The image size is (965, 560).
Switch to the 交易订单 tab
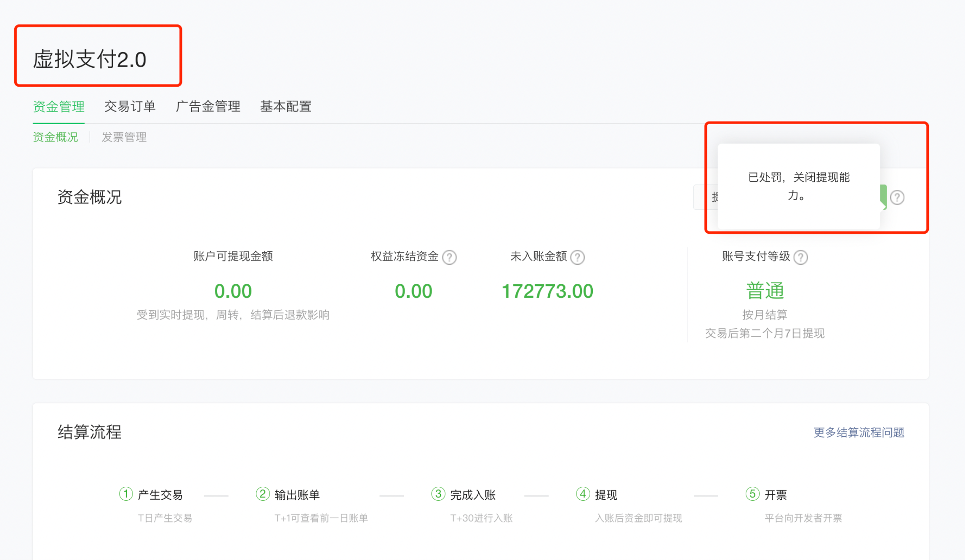pyautogui.click(x=130, y=107)
